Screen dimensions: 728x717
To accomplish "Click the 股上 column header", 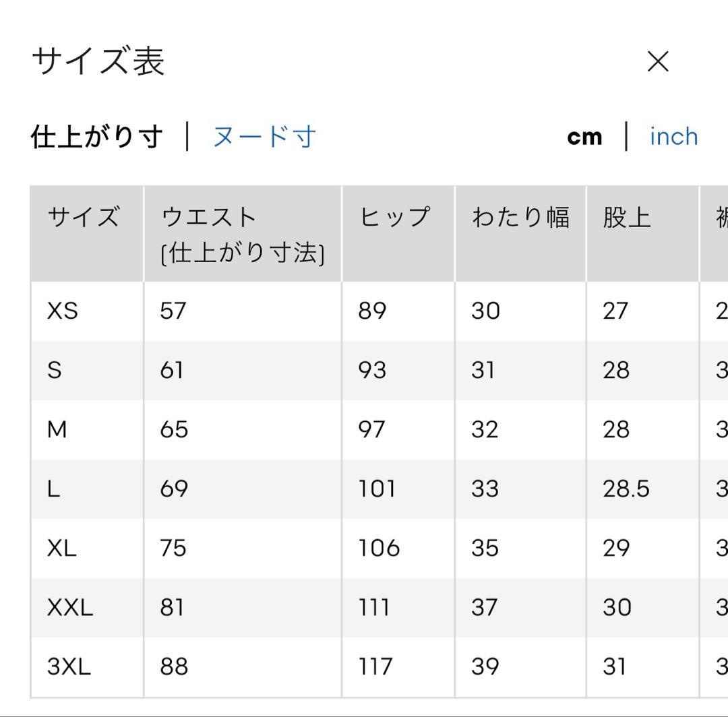I will (x=627, y=217).
